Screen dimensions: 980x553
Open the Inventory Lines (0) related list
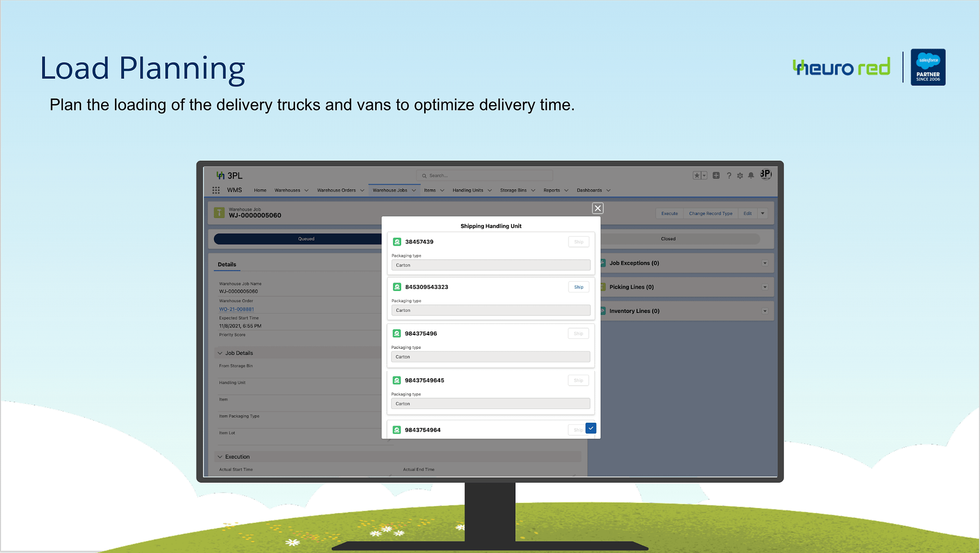click(x=634, y=311)
